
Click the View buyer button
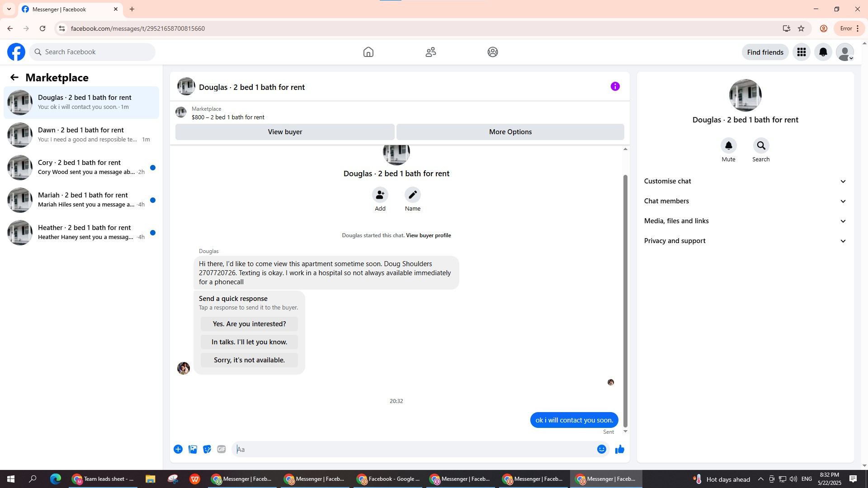click(x=285, y=132)
